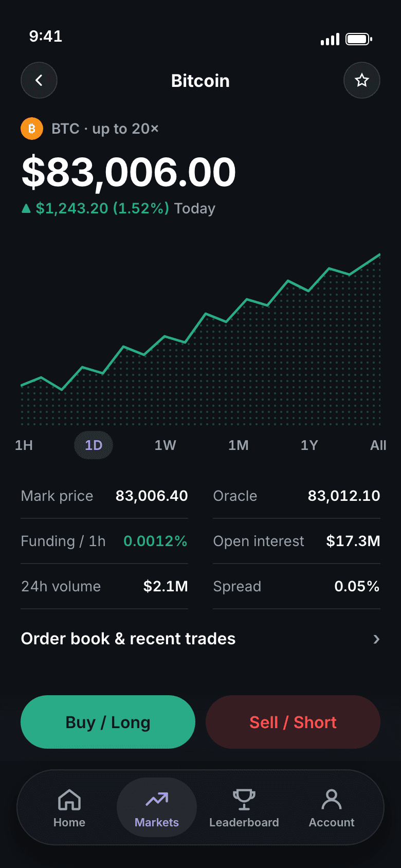
Task: Tap the 9:41 status bar clock
Action: click(x=46, y=36)
